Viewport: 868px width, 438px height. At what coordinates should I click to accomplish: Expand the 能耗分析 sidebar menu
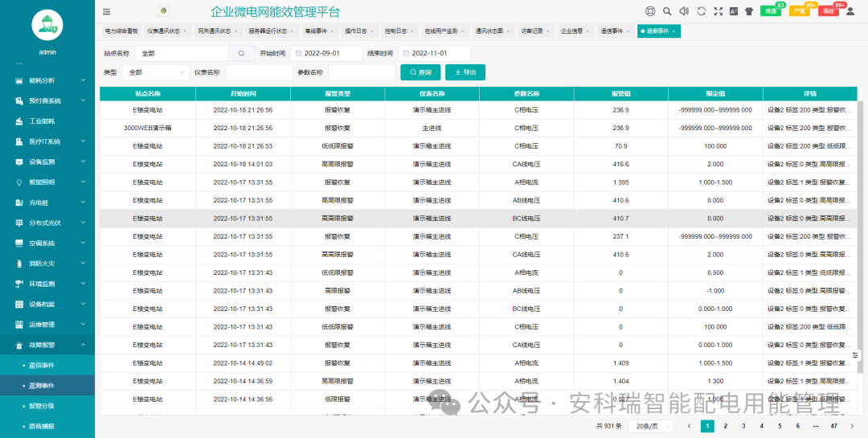click(47, 80)
